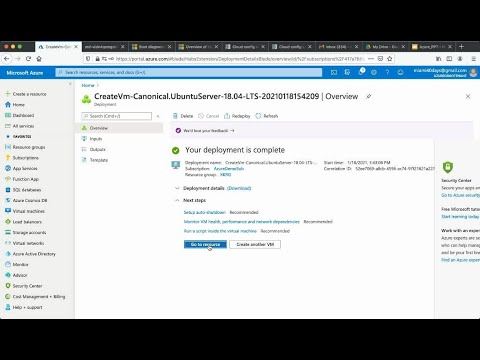The width and height of the screenshot is (480, 360).
Task: Expand the Deployment details section
Action: click(x=177, y=188)
